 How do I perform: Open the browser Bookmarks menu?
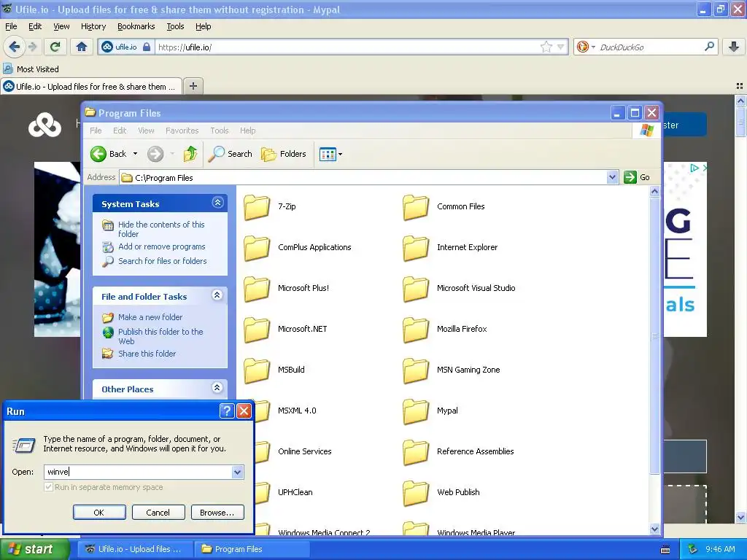(x=136, y=26)
